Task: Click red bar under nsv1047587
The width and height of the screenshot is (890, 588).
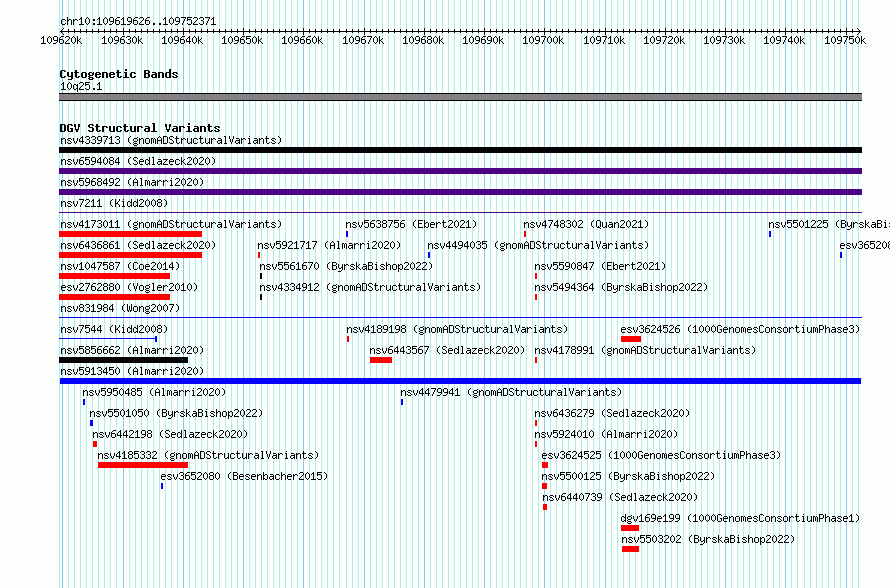Action: pos(115,276)
